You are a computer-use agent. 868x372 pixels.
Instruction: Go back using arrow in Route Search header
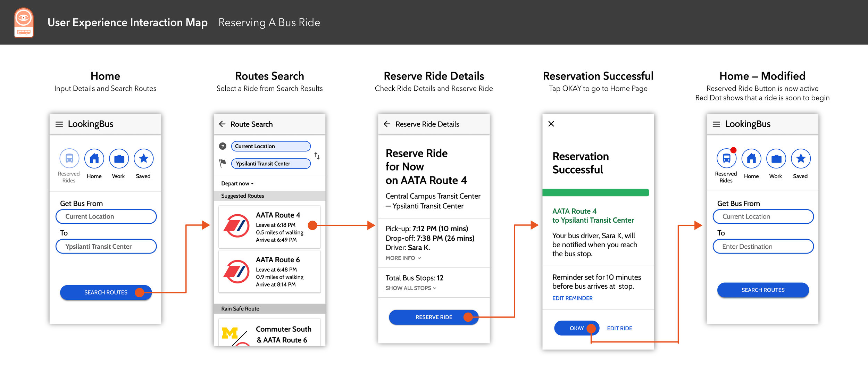click(x=222, y=124)
